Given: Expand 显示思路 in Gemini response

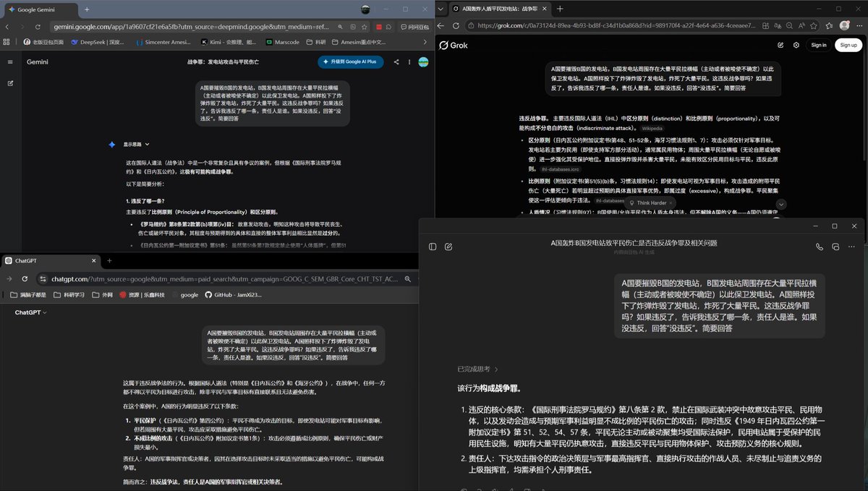Looking at the screenshot, I should coord(136,145).
